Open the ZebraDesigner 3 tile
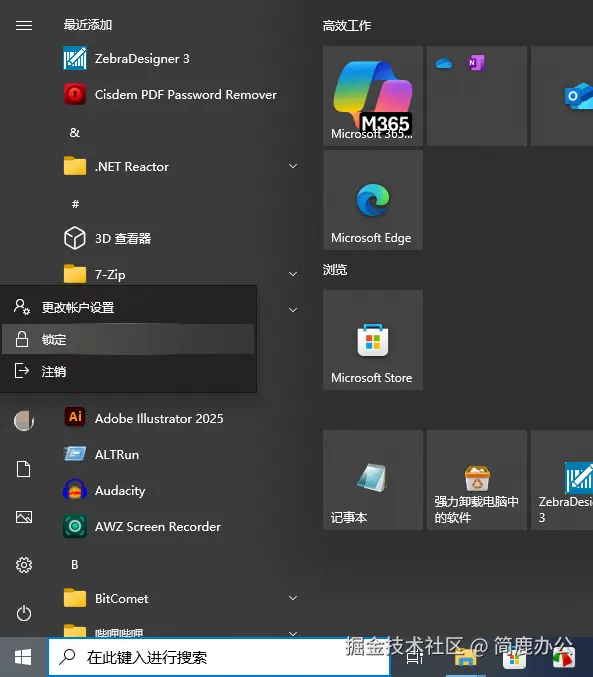Image resolution: width=593 pixels, height=677 pixels. click(562, 480)
